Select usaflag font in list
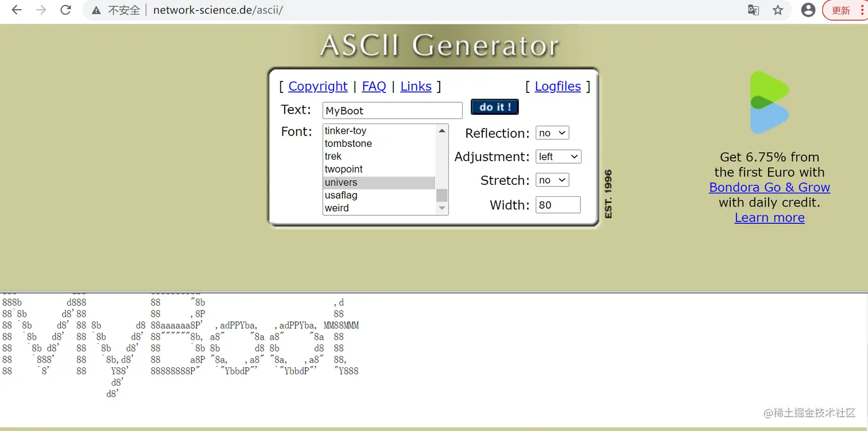 point(379,195)
